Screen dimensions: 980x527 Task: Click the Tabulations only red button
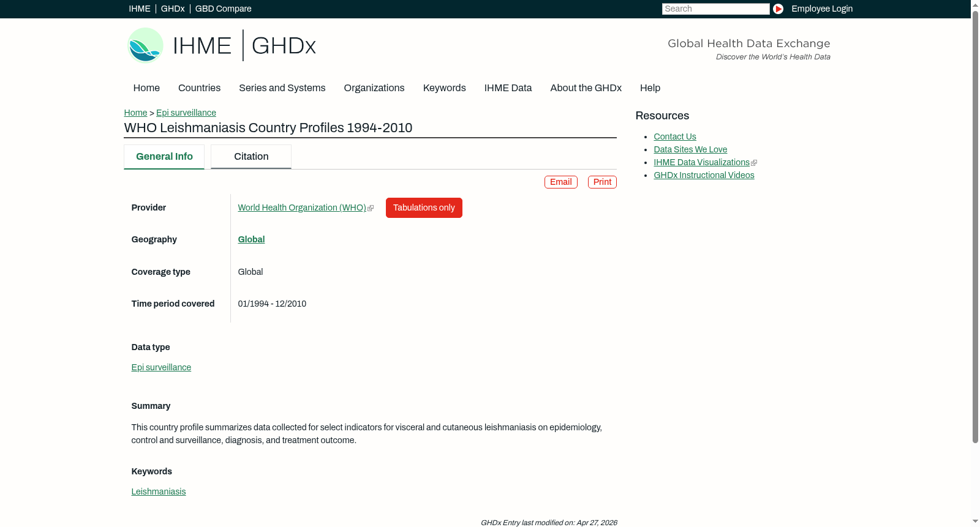coord(424,207)
